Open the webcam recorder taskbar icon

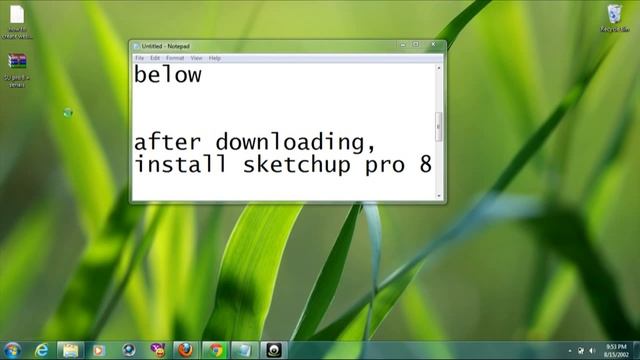pyautogui.click(x=274, y=350)
